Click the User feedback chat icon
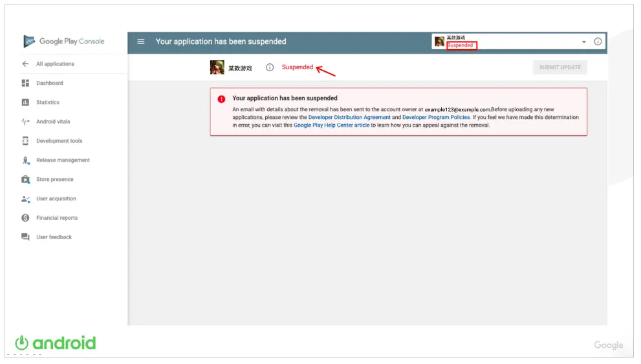This screenshot has width=641, height=364. (x=25, y=237)
